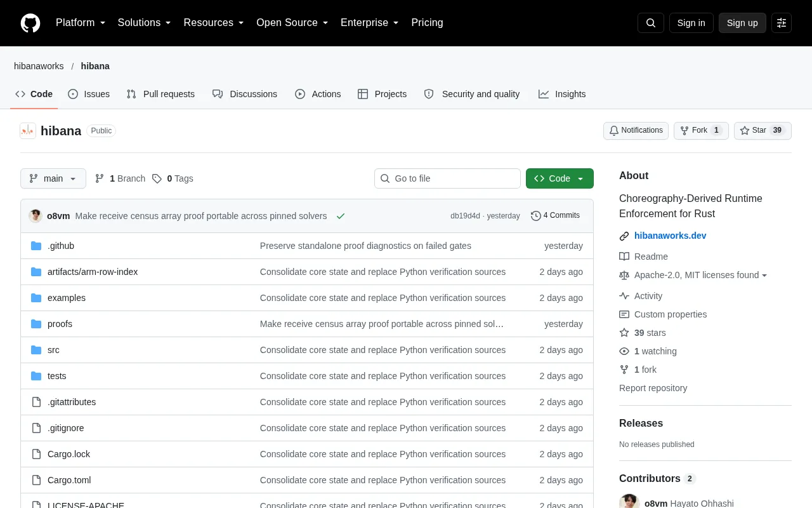Click the Copilot settings icon next to Sign up
The height and width of the screenshot is (508, 812).
pos(782,23)
